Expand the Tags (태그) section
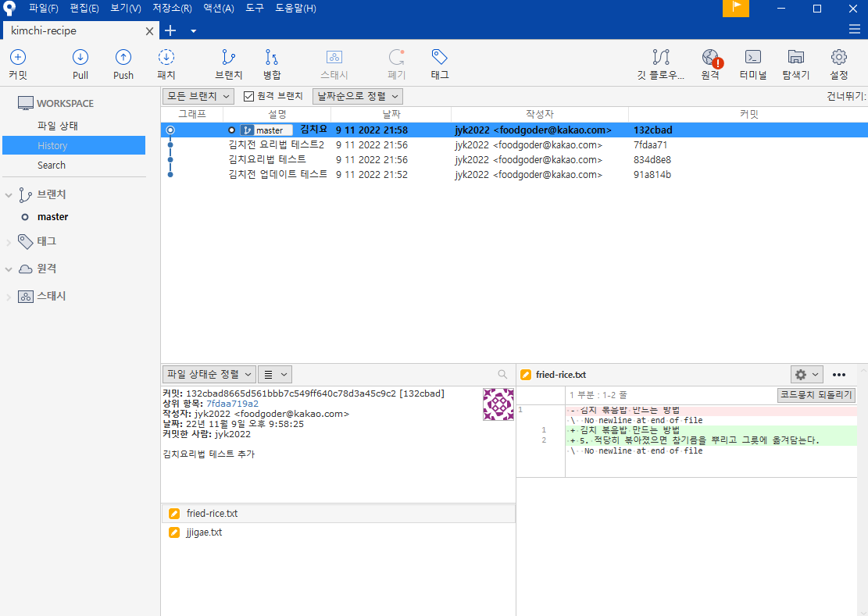Viewport: 868px width, 616px height. click(x=9, y=242)
